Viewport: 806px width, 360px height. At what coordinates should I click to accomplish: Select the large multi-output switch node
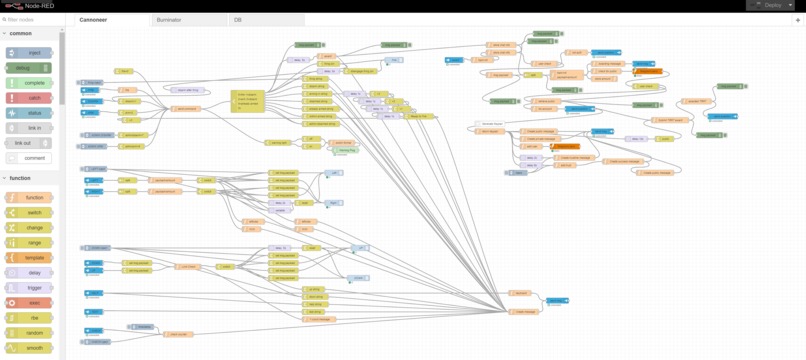click(248, 101)
